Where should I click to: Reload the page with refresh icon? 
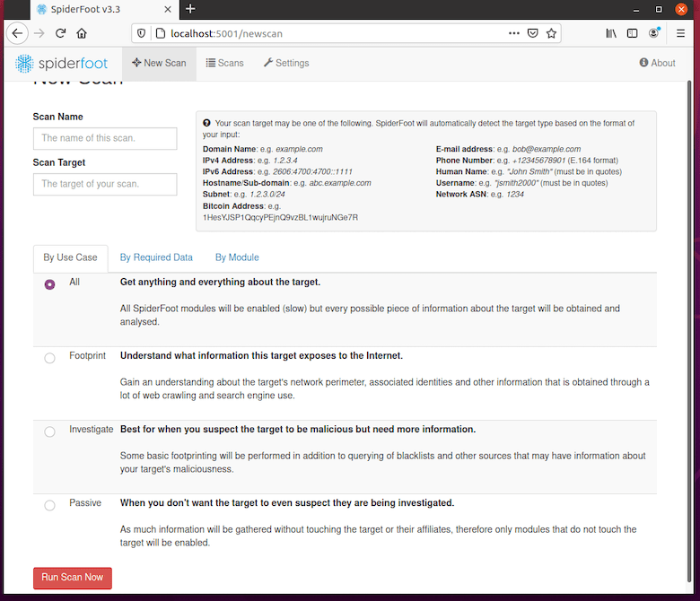tap(61, 33)
